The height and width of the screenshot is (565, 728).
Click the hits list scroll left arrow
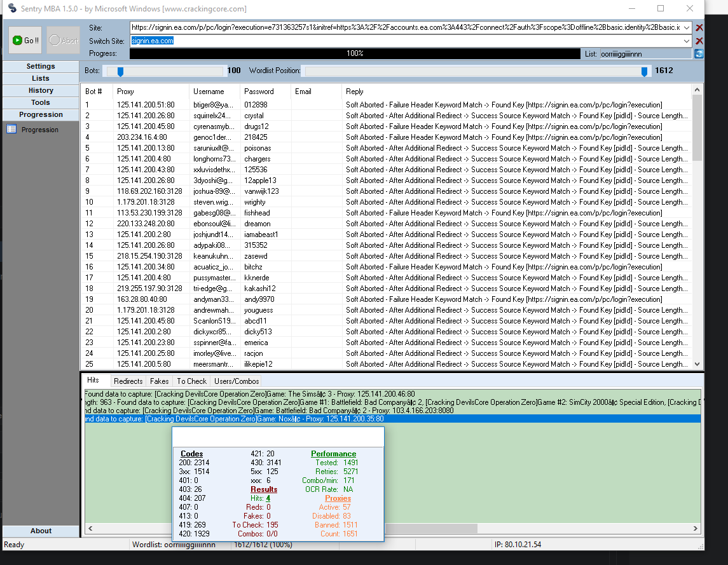click(x=90, y=528)
